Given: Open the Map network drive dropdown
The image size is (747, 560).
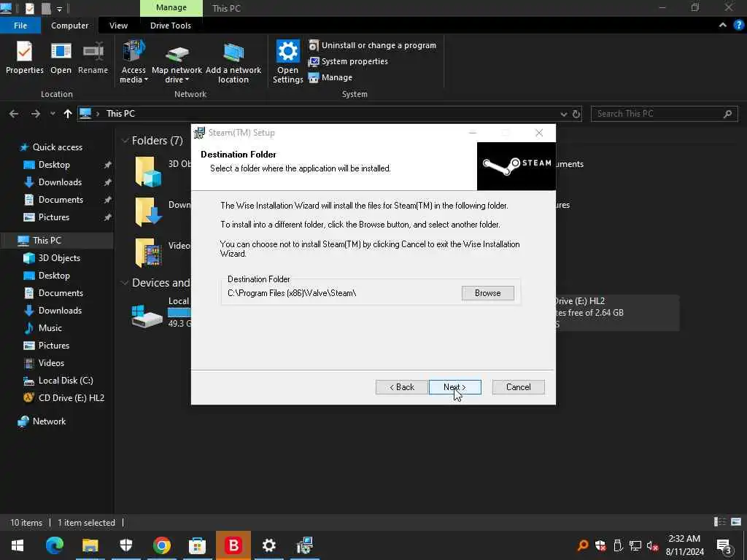Looking at the screenshot, I should pyautogui.click(x=177, y=62).
